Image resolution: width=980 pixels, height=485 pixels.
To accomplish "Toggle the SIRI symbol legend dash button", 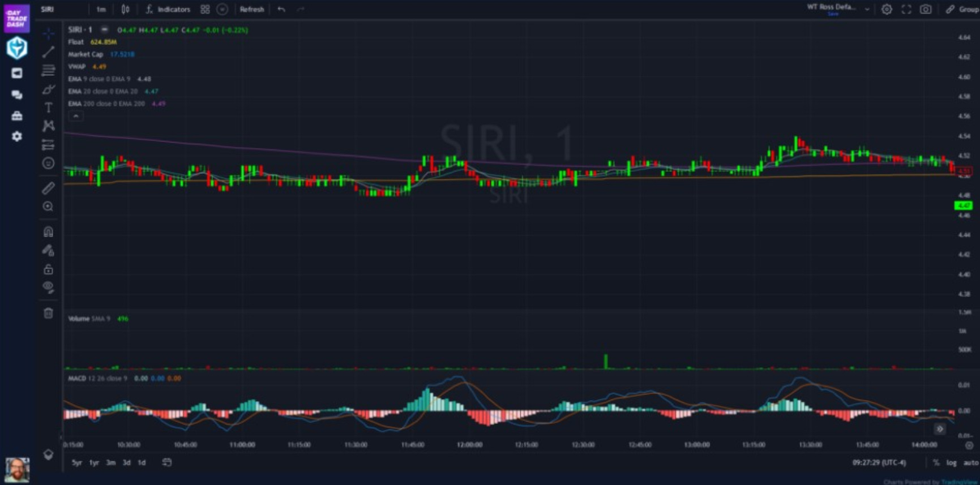I will (104, 29).
